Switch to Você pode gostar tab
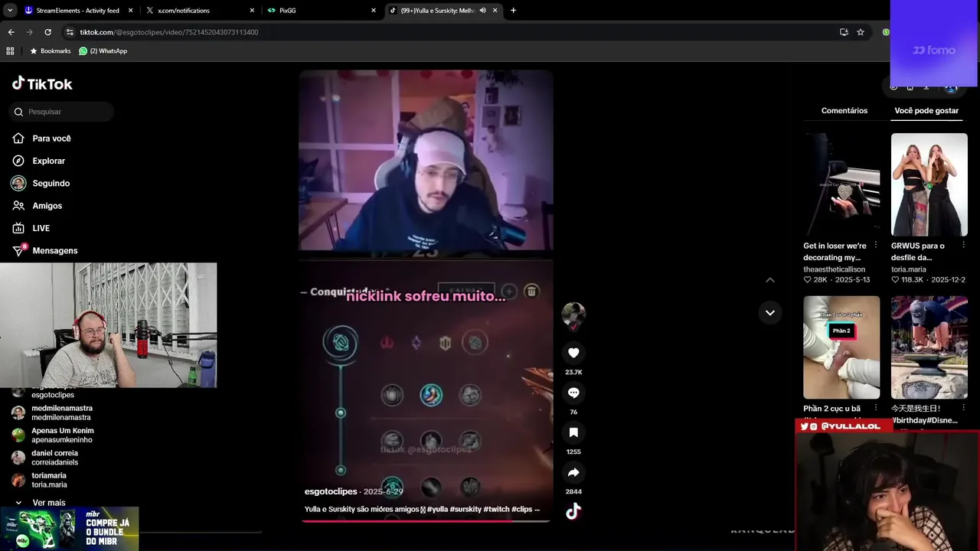The height and width of the screenshot is (551, 980). (926, 111)
